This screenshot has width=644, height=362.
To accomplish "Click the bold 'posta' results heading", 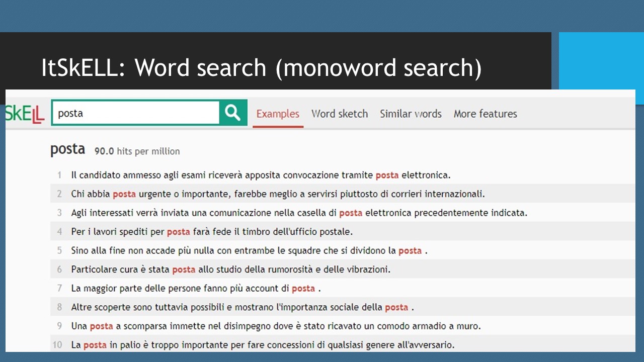I will pos(67,150).
